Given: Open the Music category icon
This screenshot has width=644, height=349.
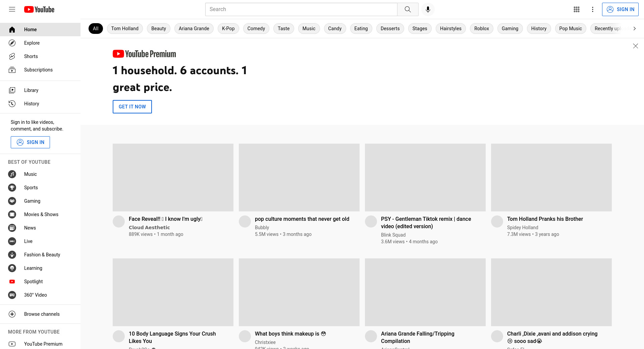Looking at the screenshot, I should [12, 174].
